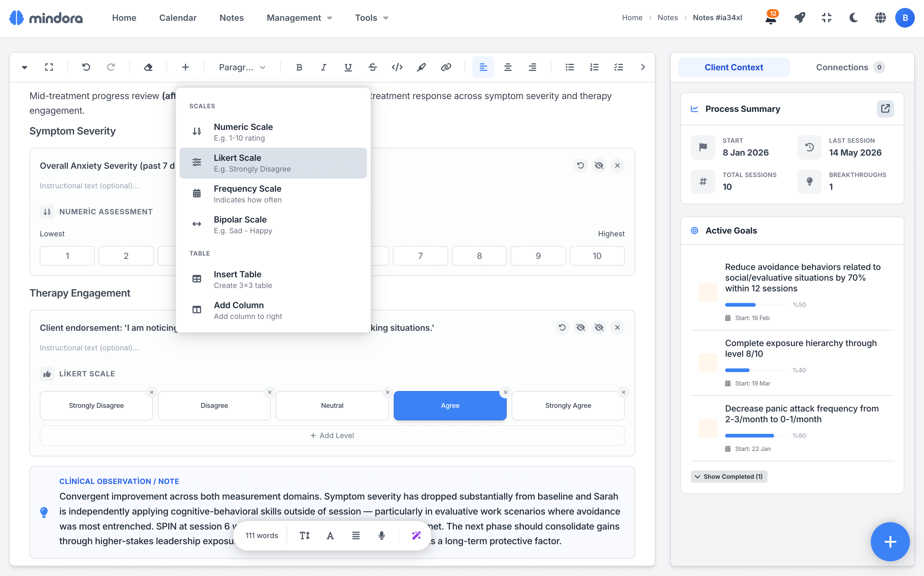Click Add Level button
This screenshot has height=576, width=924.
pos(332,435)
